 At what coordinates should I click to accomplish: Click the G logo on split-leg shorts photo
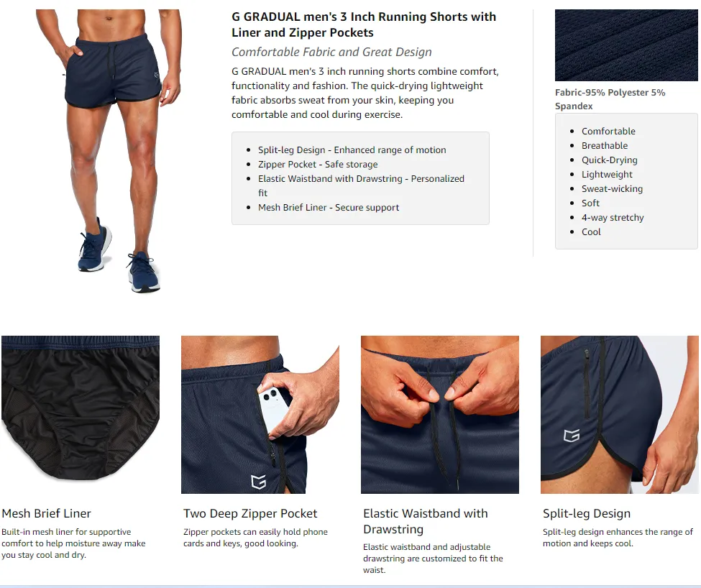[x=572, y=435]
